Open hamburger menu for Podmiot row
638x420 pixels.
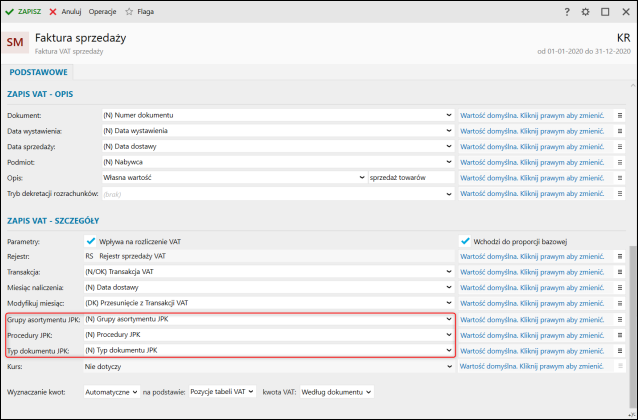coord(620,161)
